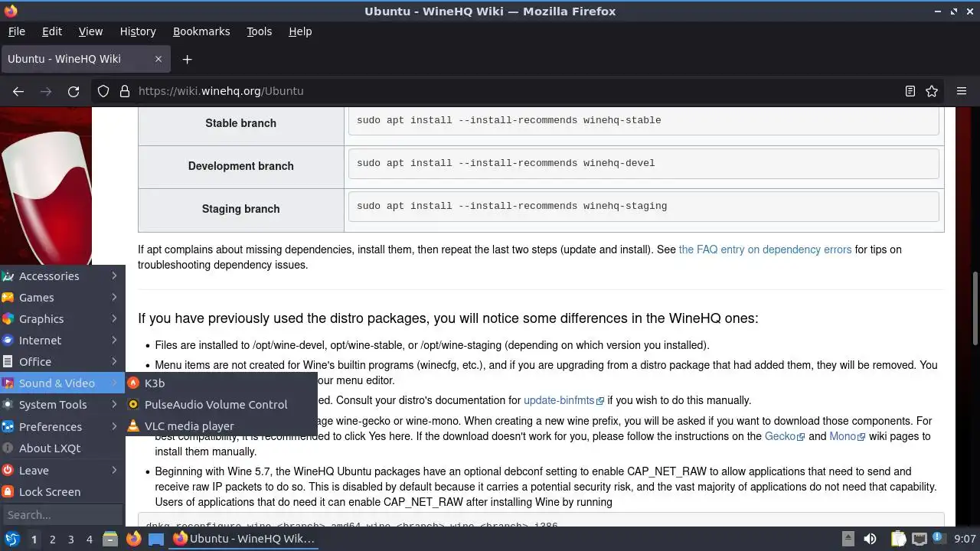
Task: Open the Bookmarks menu
Action: (201, 31)
